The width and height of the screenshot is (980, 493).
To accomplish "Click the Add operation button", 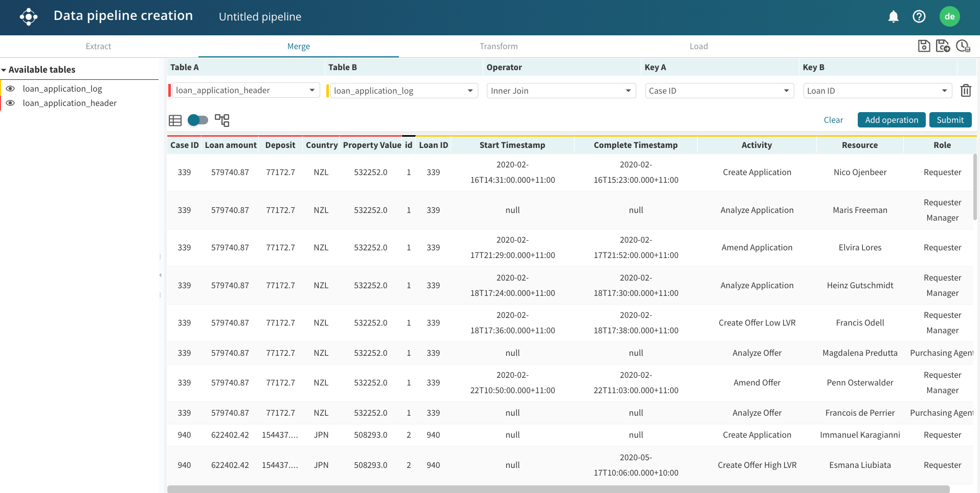I will (x=891, y=120).
